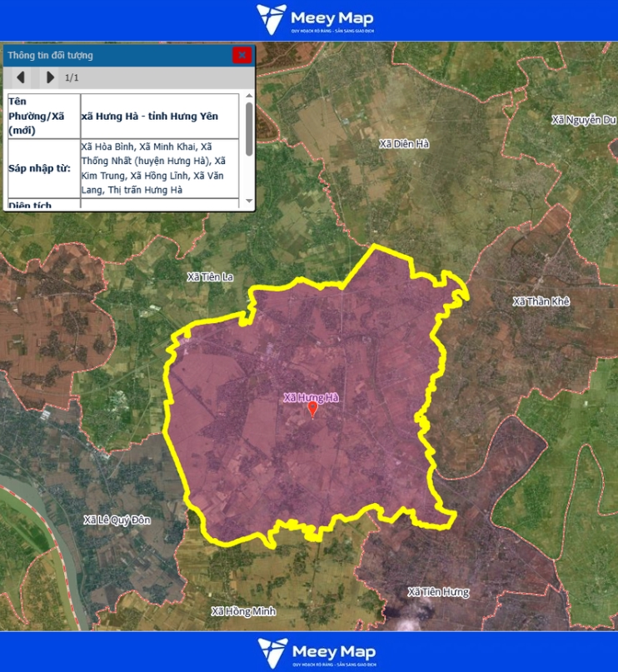Click the Sáp nhập từ row label
Viewport: 618px width, 672px height.
point(40,169)
